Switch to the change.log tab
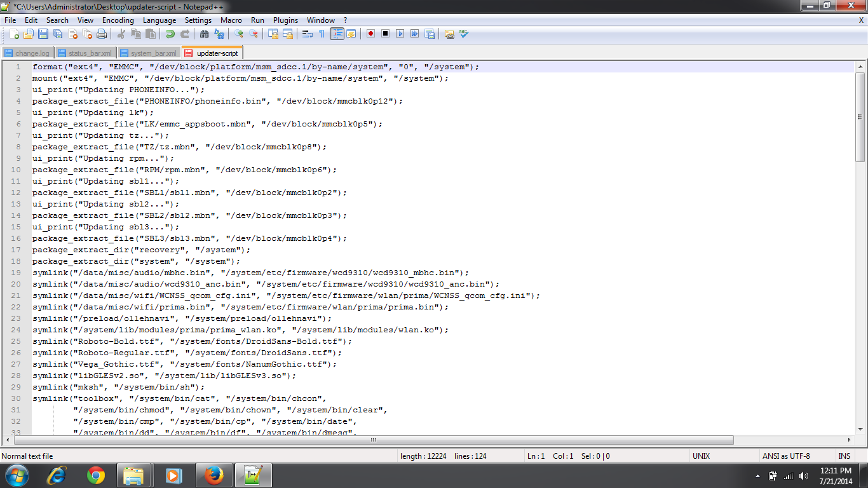Image resolution: width=868 pixels, height=488 pixels. [27, 53]
